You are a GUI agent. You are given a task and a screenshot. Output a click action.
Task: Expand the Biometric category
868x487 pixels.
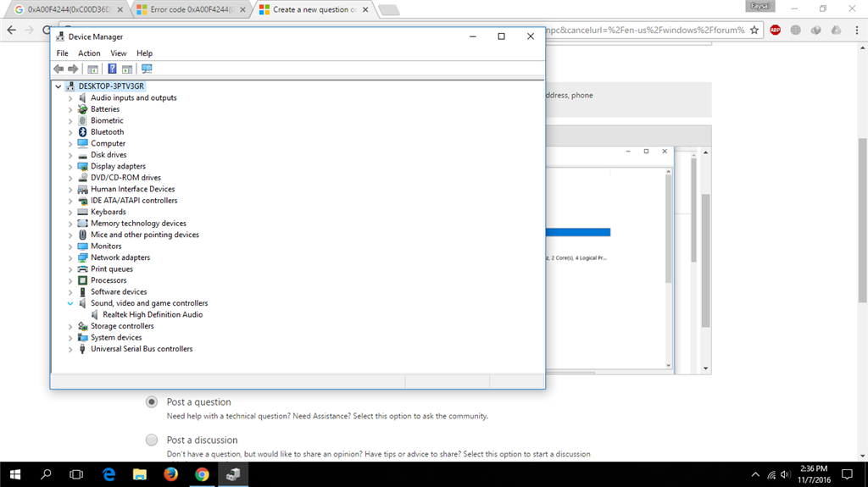pyautogui.click(x=70, y=120)
